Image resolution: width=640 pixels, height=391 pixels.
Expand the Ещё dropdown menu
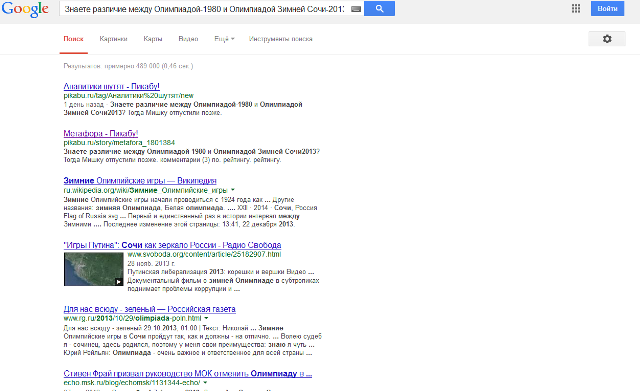pos(224,39)
